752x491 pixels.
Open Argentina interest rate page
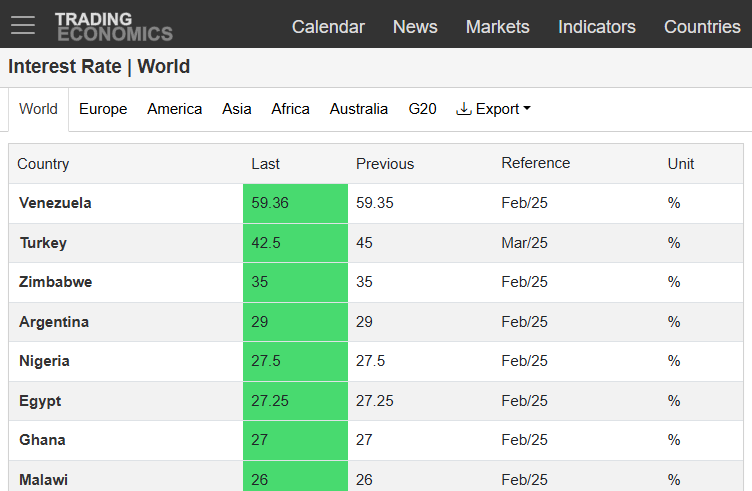[x=54, y=322]
